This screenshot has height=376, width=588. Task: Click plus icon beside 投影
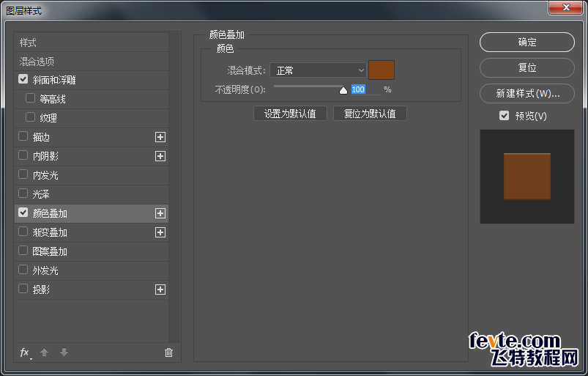pyautogui.click(x=160, y=290)
